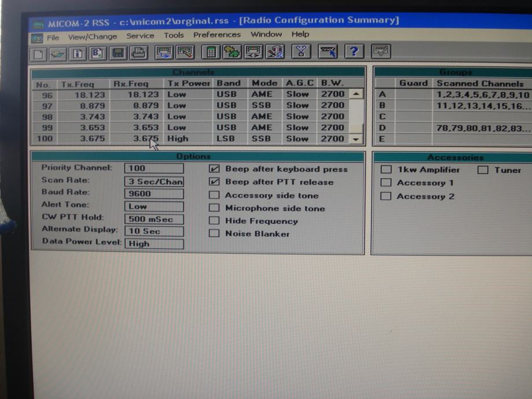Click the blue question mark Help icon
The height and width of the screenshot is (399, 532).
(354, 51)
